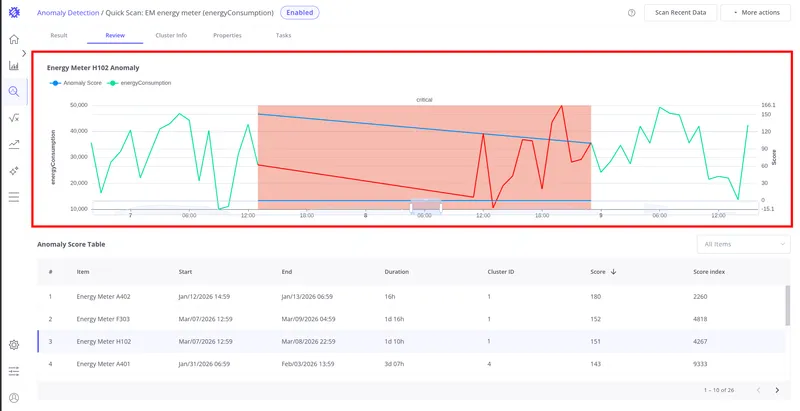The height and width of the screenshot is (411, 800).
Task: Select the Energy Meter H102 row
Action: [411, 341]
